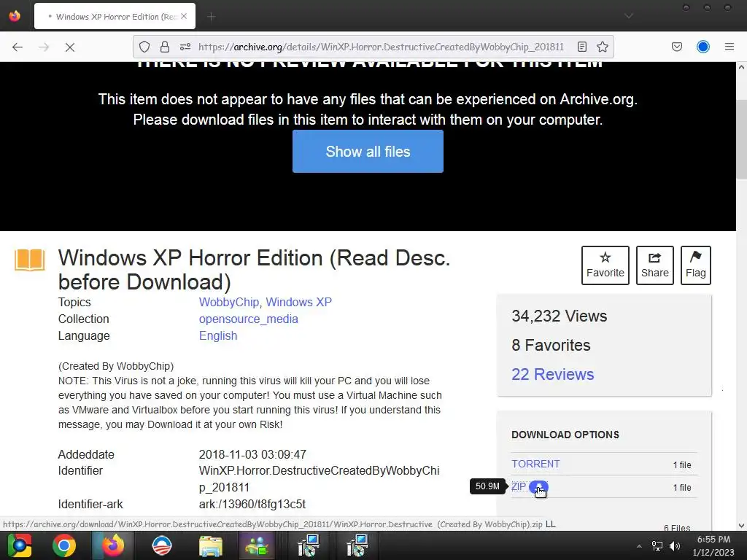Show hidden tray icons arrow

(639, 546)
